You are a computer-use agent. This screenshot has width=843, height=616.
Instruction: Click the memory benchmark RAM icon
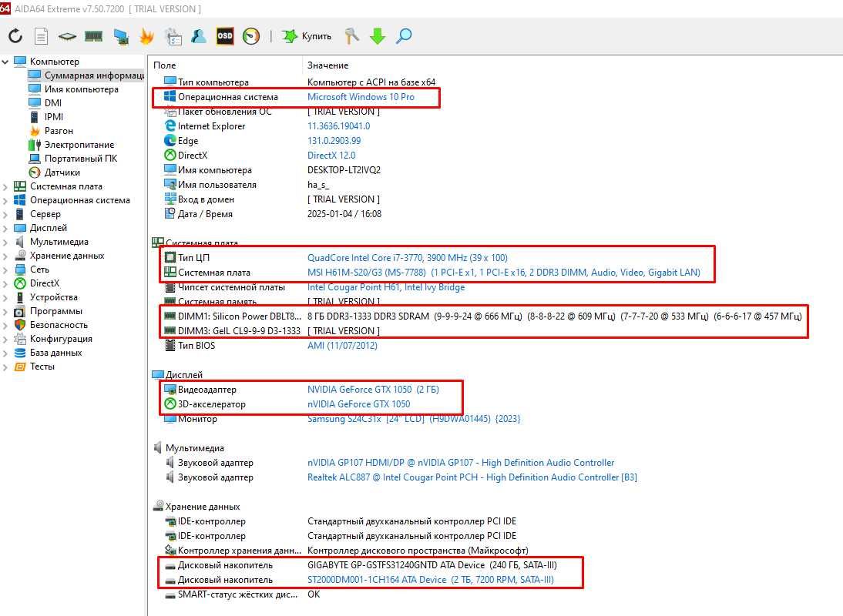(x=93, y=36)
